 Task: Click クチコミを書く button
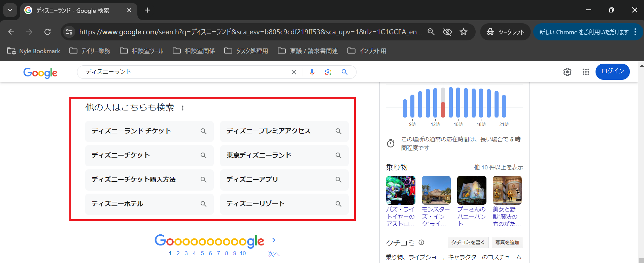[x=468, y=242]
